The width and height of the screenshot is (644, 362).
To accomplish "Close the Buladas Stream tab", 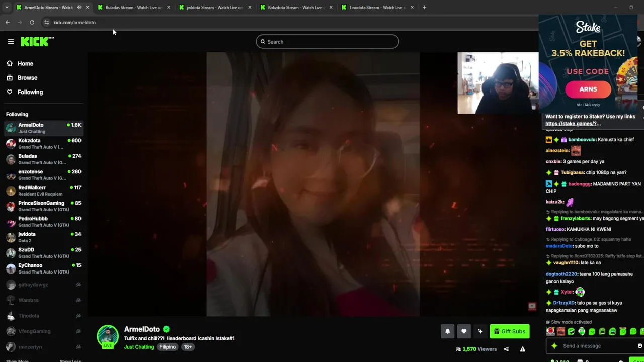I will pos(168,7).
